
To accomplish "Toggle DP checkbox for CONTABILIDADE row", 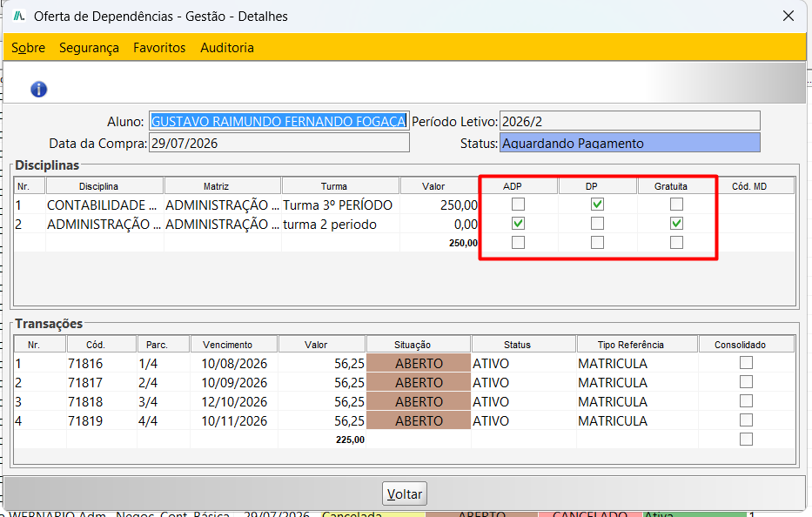I will [597, 205].
